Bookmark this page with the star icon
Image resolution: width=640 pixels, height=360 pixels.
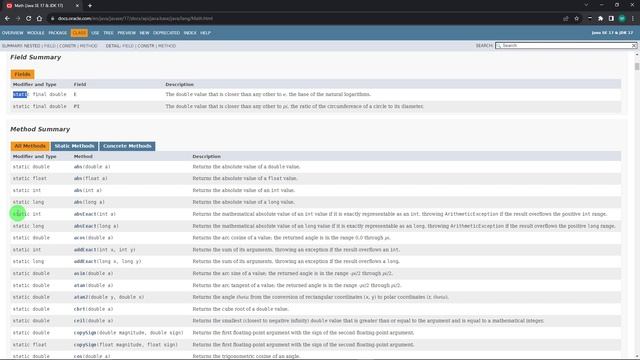[x=576, y=18]
